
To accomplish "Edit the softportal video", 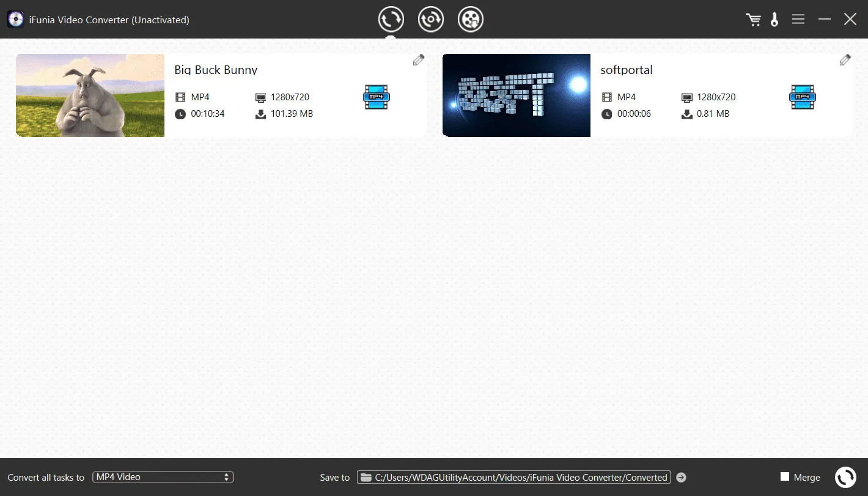I will click(845, 60).
